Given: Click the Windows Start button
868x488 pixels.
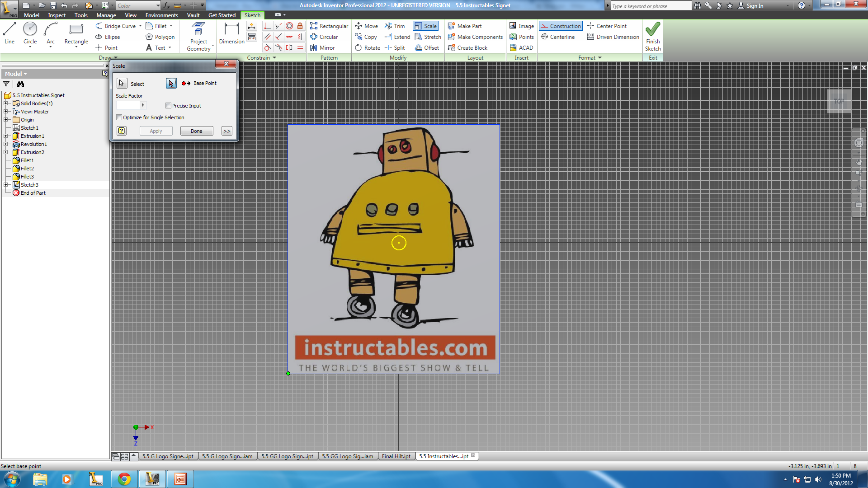Looking at the screenshot, I should [x=11, y=479].
